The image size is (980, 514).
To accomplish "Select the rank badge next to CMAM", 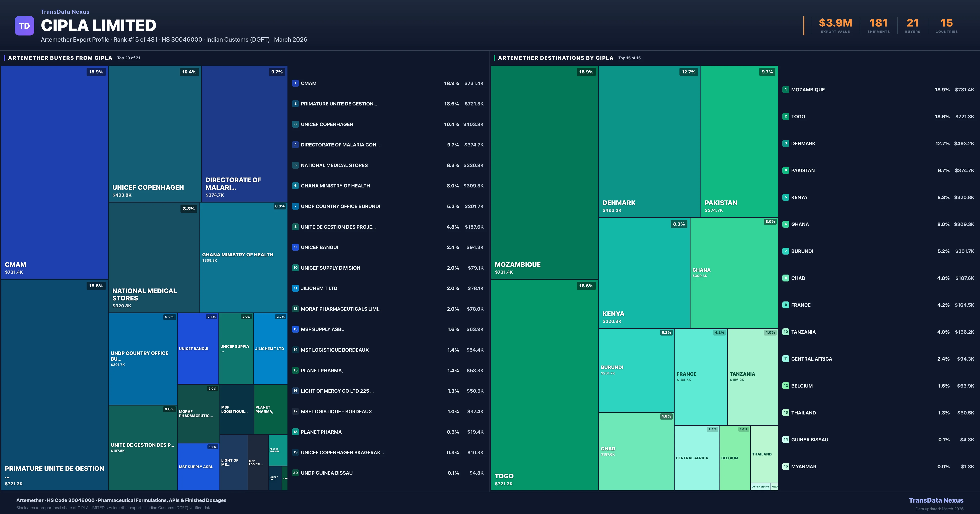I will [295, 83].
